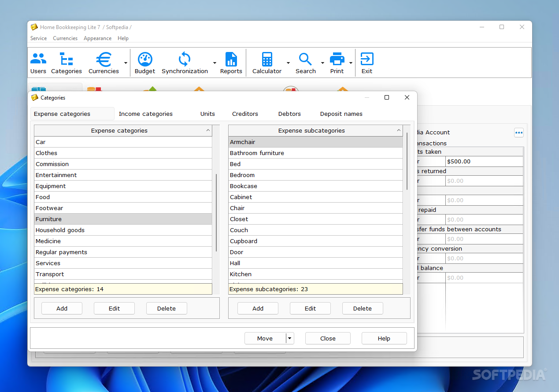Switch to the Income categories tab
The image size is (559, 392).
click(146, 114)
